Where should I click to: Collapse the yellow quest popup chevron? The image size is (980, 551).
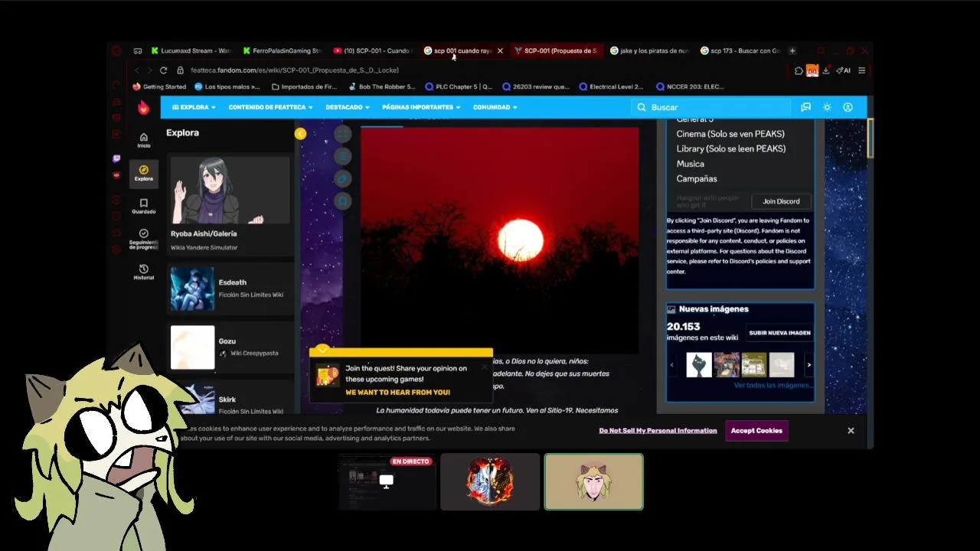pos(322,350)
